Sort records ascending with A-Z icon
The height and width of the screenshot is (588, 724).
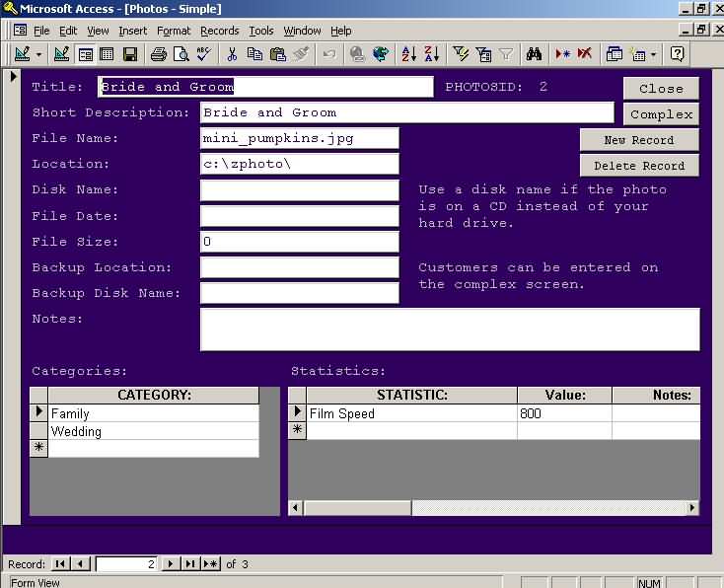click(408, 54)
